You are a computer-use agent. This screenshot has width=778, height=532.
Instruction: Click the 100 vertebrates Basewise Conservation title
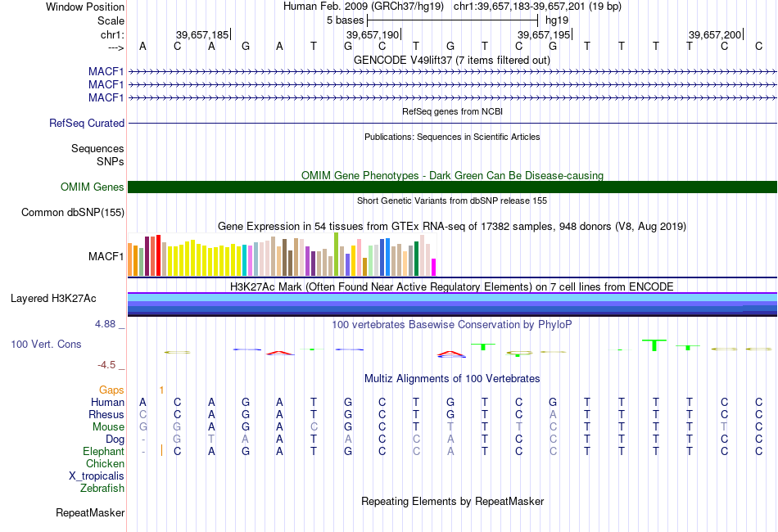tap(452, 325)
